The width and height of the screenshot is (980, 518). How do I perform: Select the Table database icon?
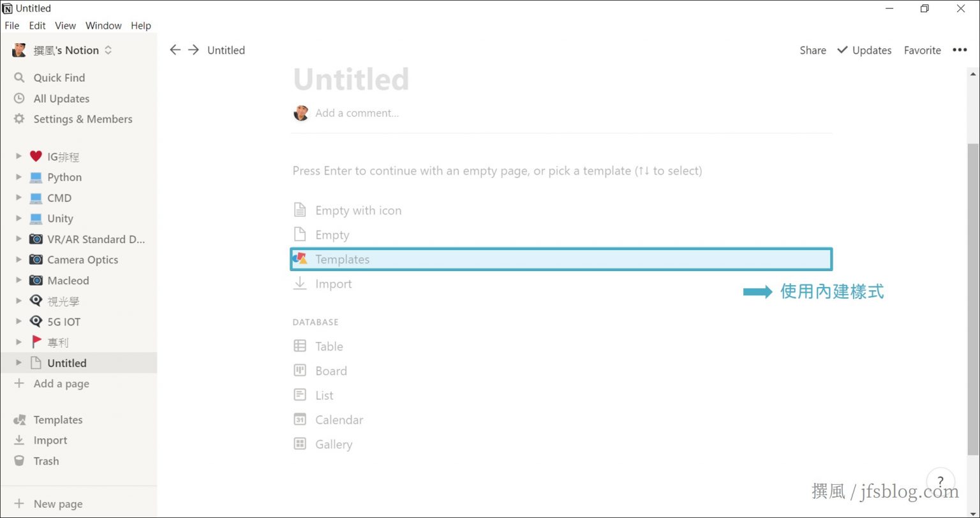(x=300, y=346)
